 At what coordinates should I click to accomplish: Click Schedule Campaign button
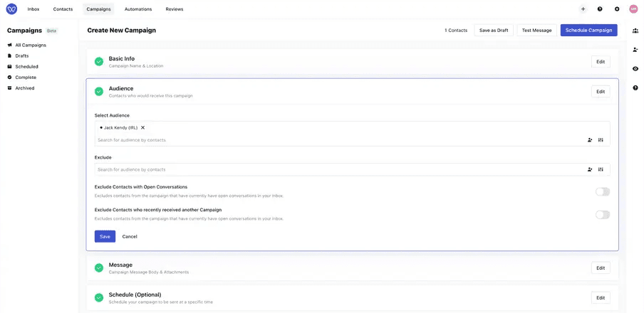point(588,31)
